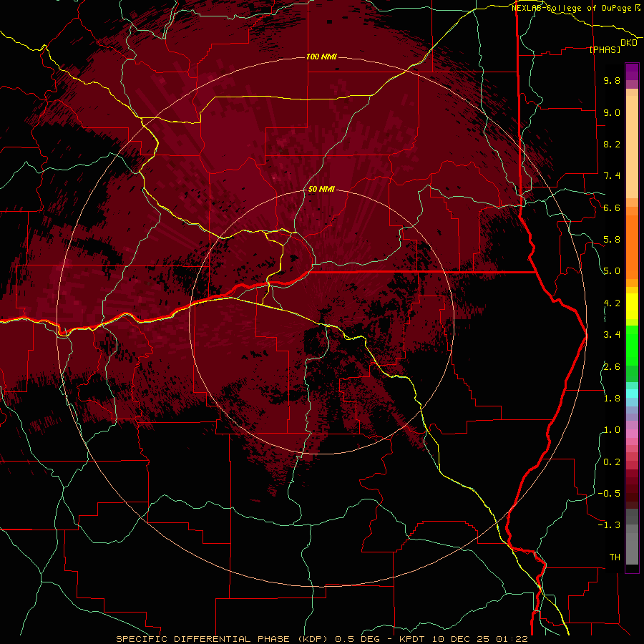Click the 3.4 value on the color scale

pyautogui.click(x=612, y=335)
